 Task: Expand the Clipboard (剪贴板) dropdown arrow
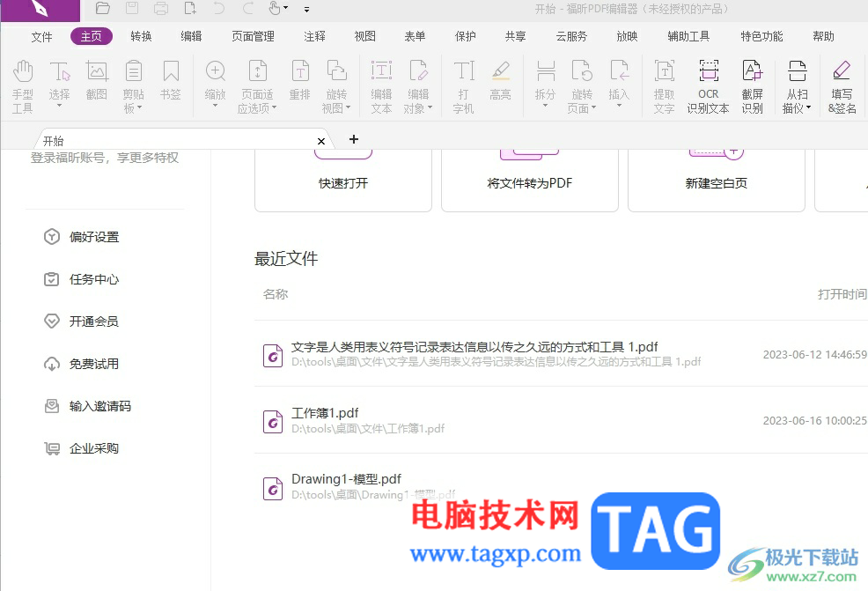(x=139, y=108)
